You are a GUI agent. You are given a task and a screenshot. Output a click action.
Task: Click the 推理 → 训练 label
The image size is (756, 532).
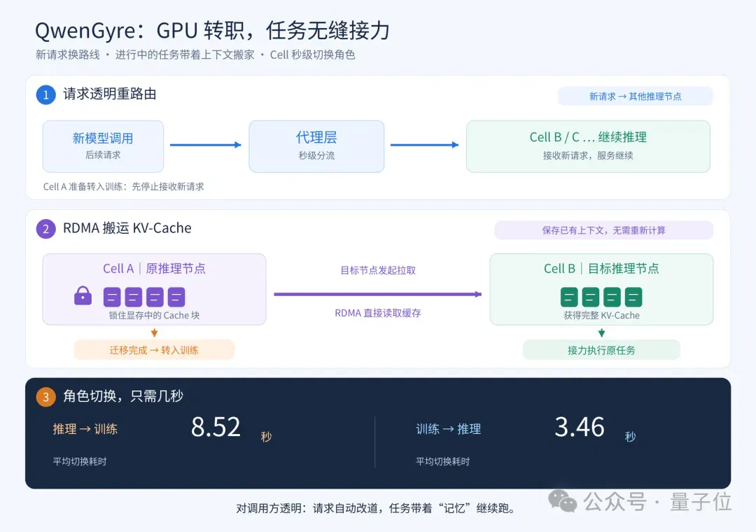(x=85, y=429)
